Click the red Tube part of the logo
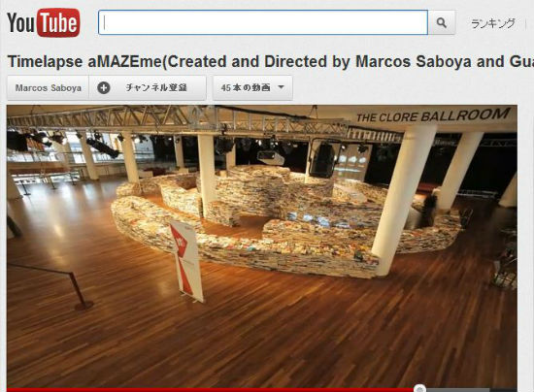534x392 pixels. point(58,22)
